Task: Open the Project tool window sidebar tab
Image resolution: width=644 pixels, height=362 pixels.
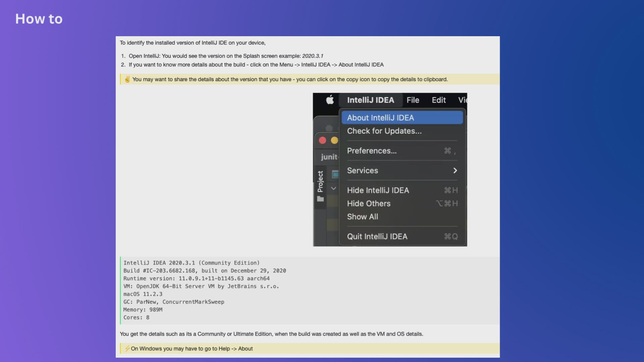Action: 320,181
